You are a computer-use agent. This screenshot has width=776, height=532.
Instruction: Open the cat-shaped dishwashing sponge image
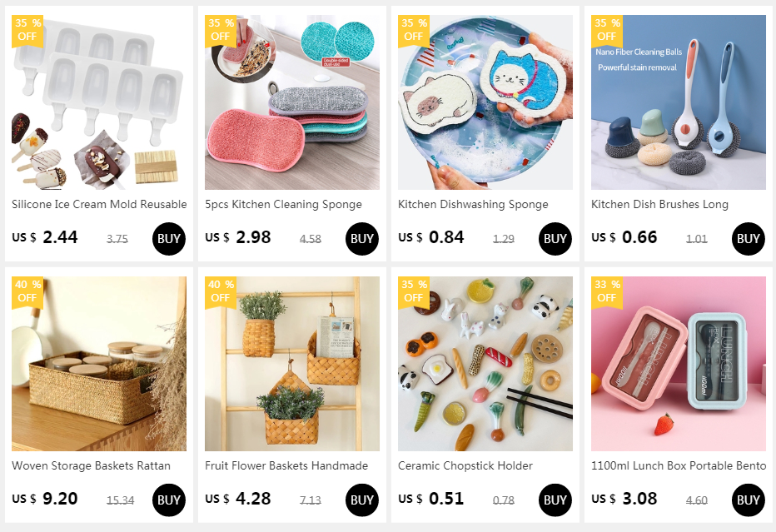coord(485,102)
